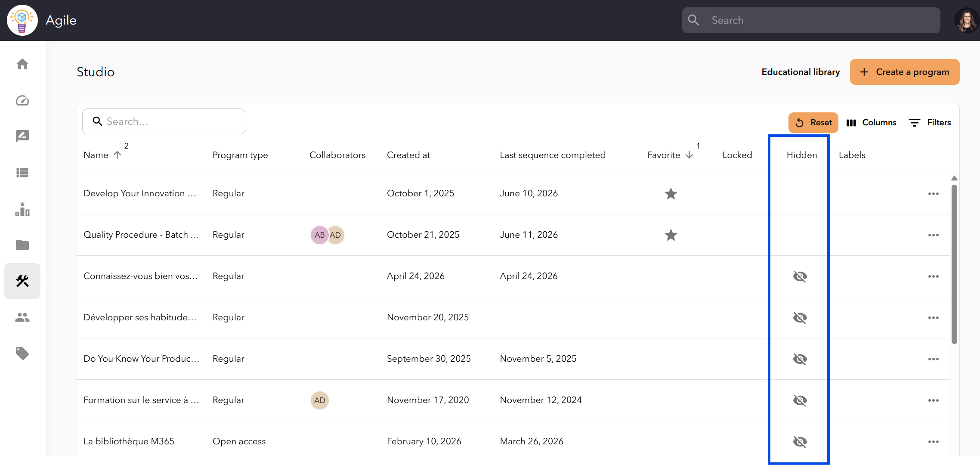Open the Columns selector
Viewport: 980px width, 465px height.
[x=871, y=123]
